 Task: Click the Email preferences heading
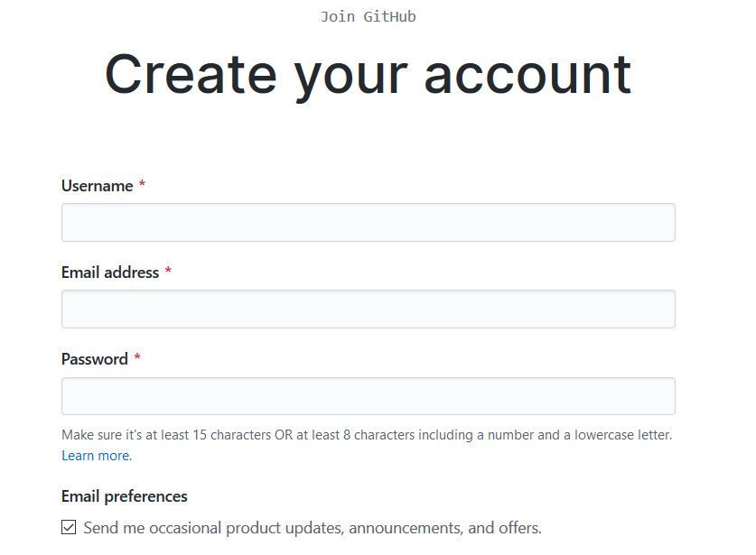point(125,496)
